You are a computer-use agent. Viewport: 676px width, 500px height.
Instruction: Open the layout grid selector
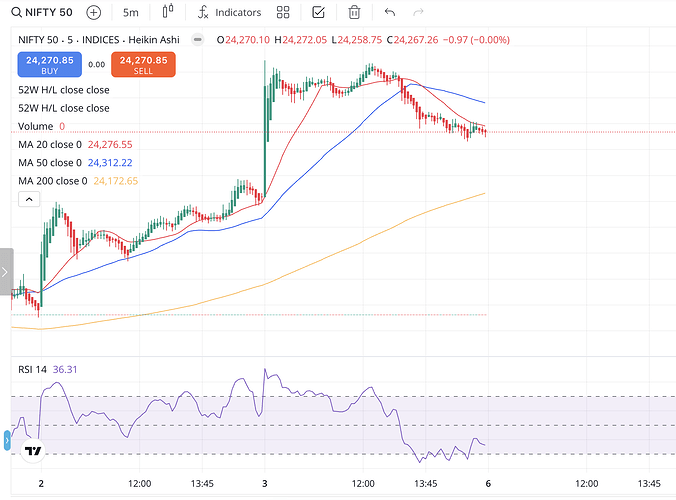[x=283, y=12]
